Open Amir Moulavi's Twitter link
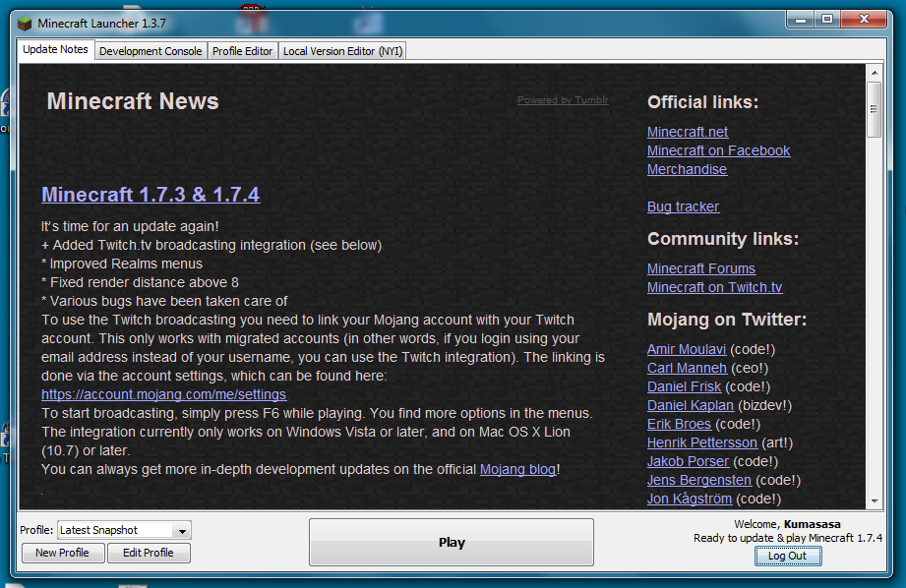Image resolution: width=906 pixels, height=588 pixels. [687, 349]
